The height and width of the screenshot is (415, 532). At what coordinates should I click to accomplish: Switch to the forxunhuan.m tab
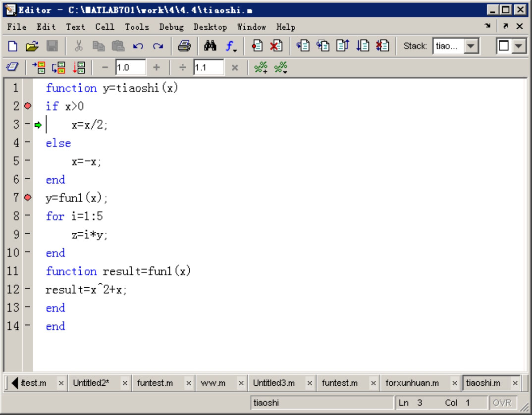[412, 383]
